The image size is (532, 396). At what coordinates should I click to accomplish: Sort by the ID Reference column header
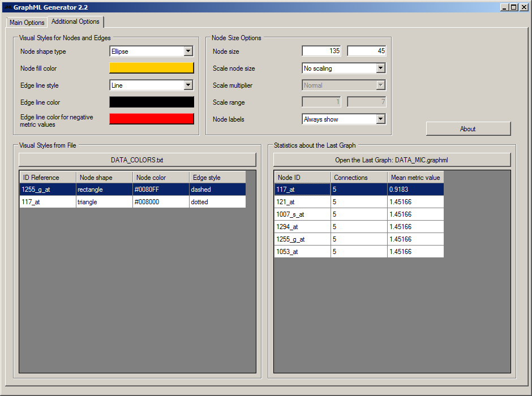[x=48, y=177]
